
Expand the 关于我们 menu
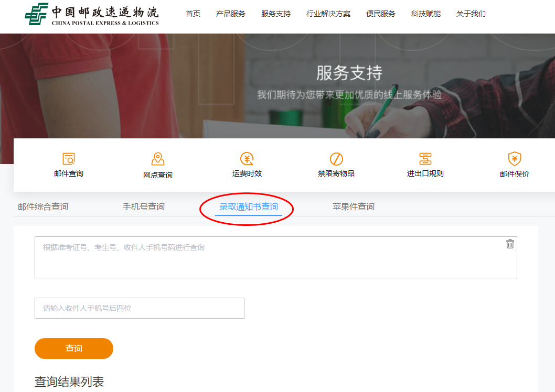coord(471,14)
